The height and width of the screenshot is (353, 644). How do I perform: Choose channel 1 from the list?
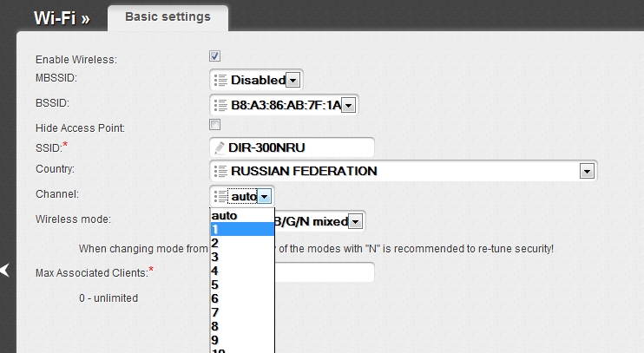[241, 229]
